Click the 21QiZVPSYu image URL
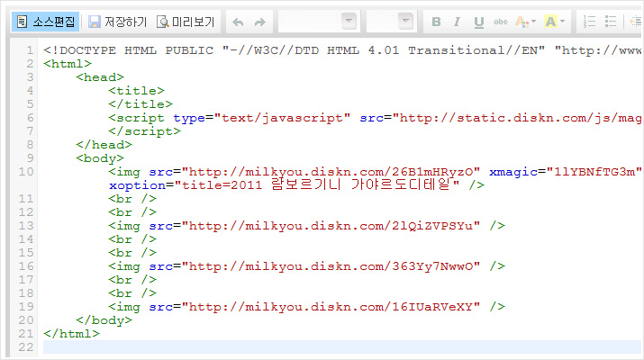Viewport: 644px width, 360px height. [331, 226]
